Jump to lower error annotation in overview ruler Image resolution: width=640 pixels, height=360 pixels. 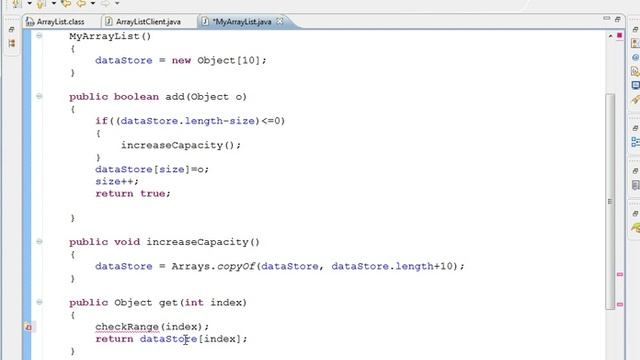620,304
